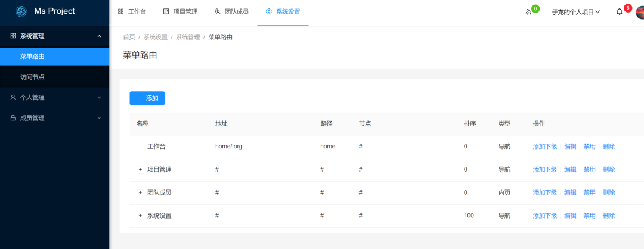The height and width of the screenshot is (249, 644).
Task: Expand the 项目管理 table row
Action: click(x=141, y=170)
